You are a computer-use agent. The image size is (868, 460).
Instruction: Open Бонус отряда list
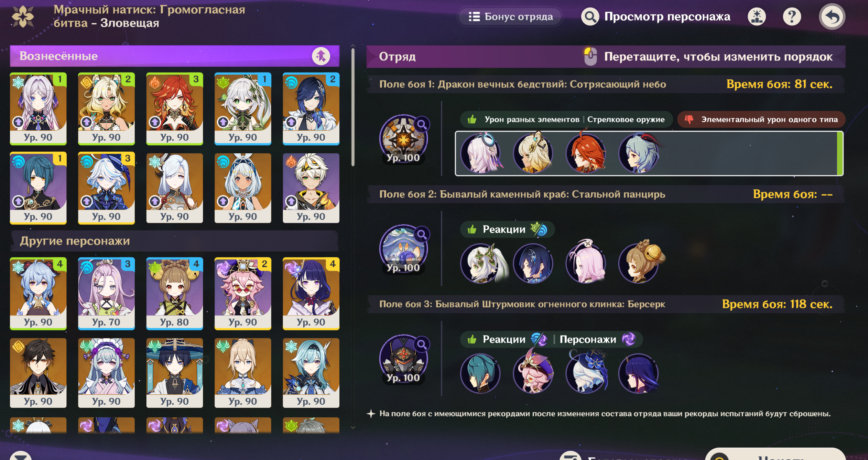pos(510,17)
